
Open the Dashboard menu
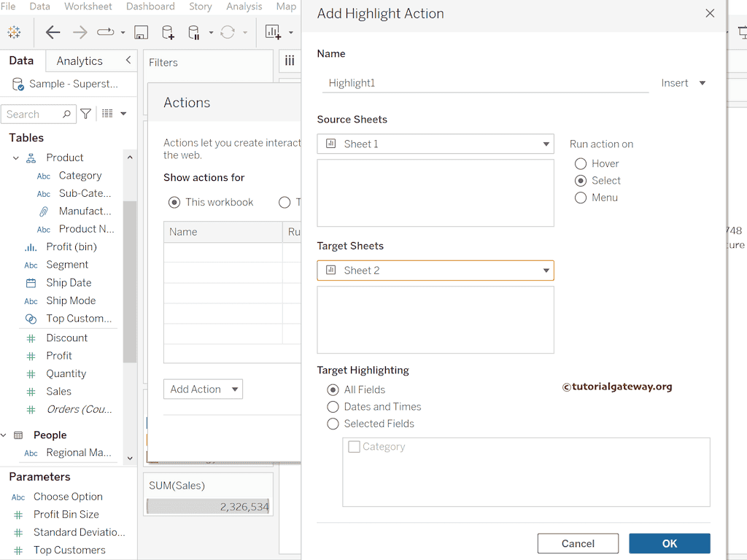150,6
